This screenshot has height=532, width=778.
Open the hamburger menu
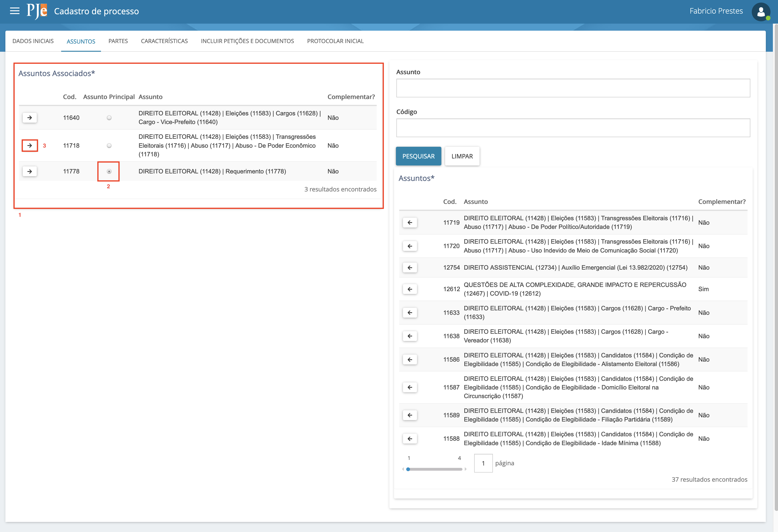click(15, 11)
